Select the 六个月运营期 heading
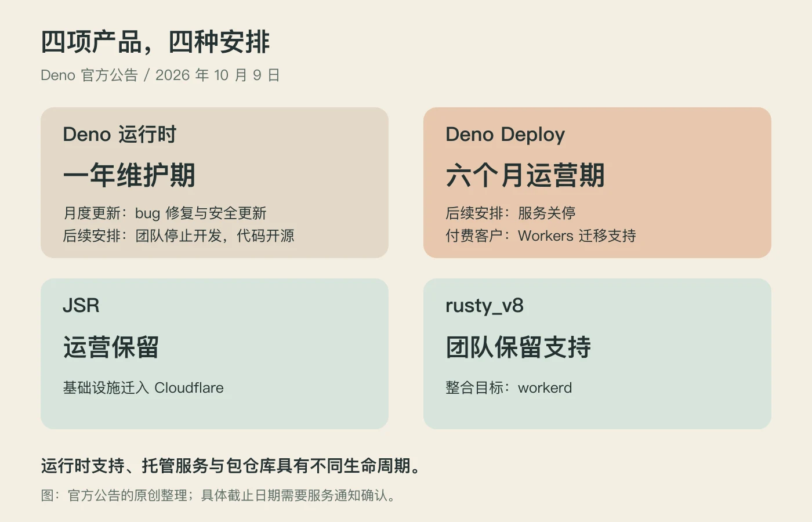Screen dimensions: 812x522 (x=525, y=175)
